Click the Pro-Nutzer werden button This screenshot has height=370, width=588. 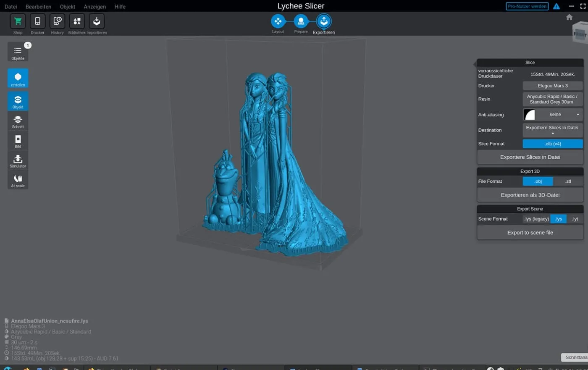pos(527,6)
